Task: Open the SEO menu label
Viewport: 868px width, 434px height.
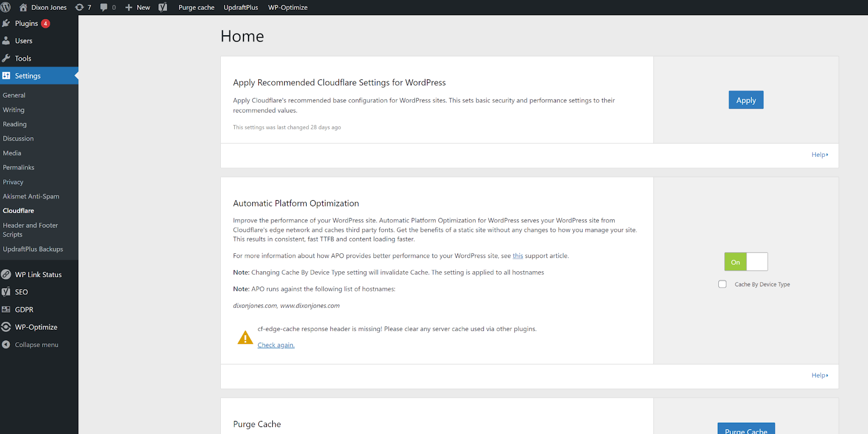Action: point(22,292)
